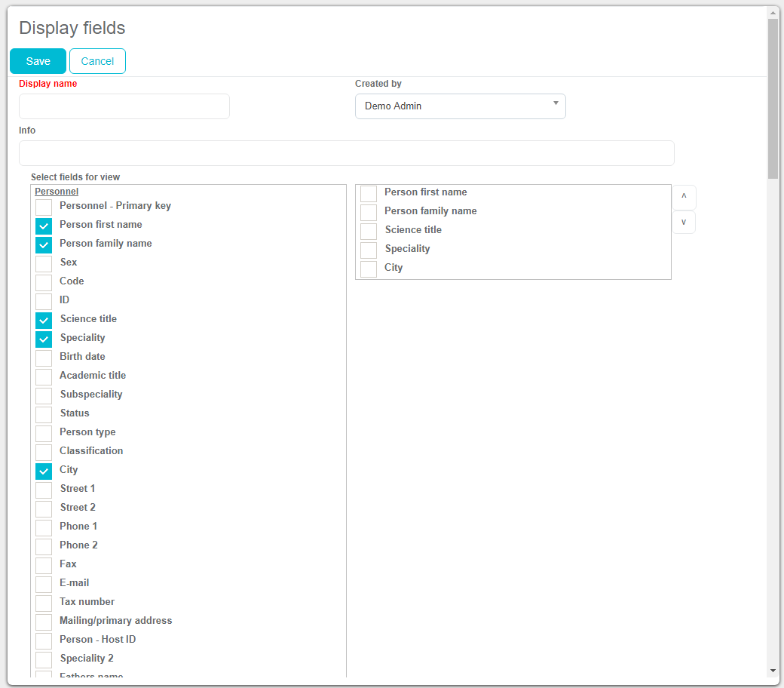Select Speciality in the right-hand list
784x688 pixels.
tap(369, 250)
